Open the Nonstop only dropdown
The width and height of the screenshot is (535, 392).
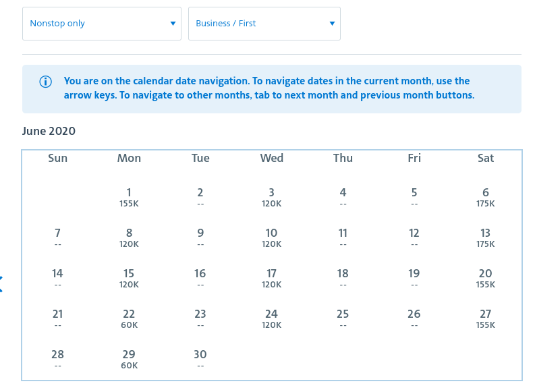(x=102, y=24)
